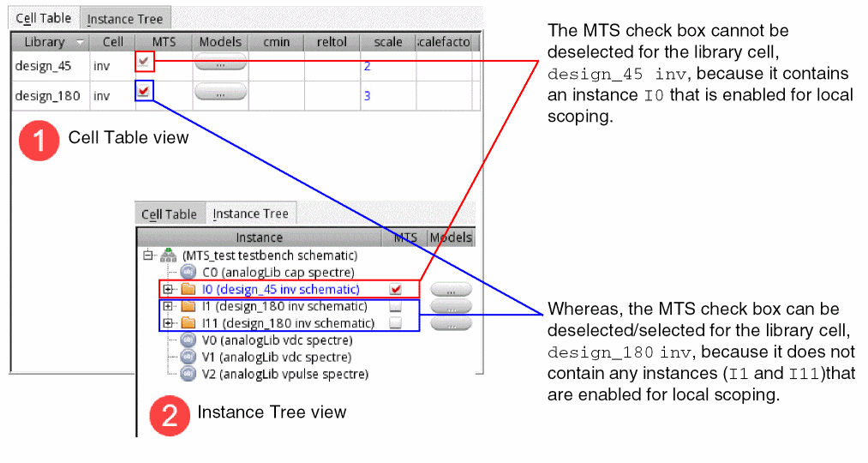868x463 pixels.
Task: Select MTS_test testbench schematic root row
Action: (x=270, y=256)
